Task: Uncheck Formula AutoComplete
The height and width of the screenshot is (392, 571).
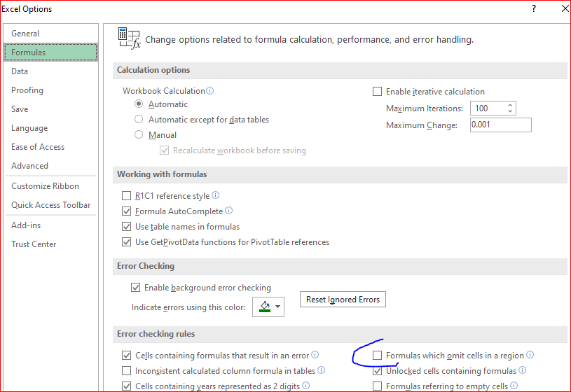Action: [126, 211]
